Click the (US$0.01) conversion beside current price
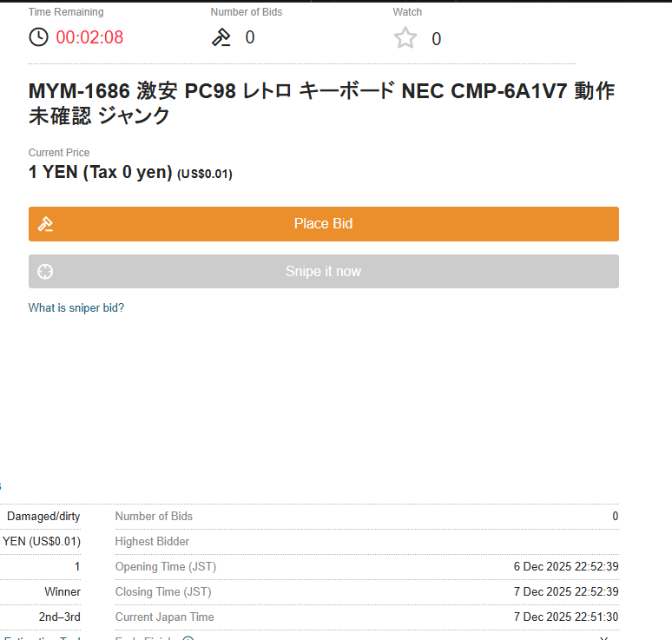The height and width of the screenshot is (640, 672). 205,174
